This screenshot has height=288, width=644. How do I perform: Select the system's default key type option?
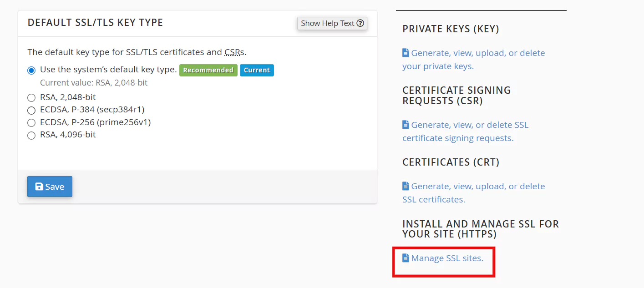31,71
